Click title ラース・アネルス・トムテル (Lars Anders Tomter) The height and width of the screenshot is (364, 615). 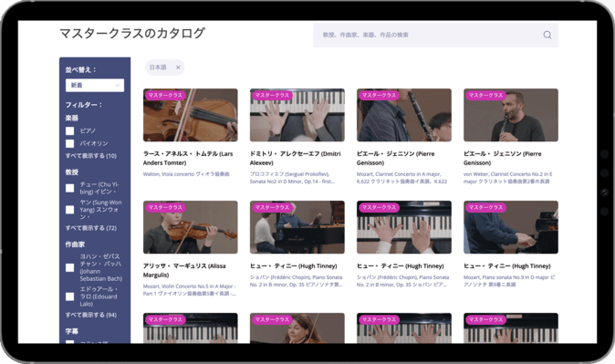(188, 158)
